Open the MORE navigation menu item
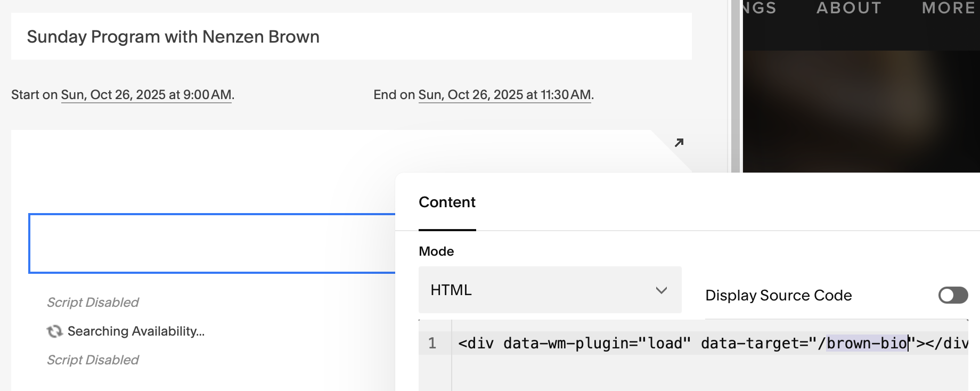The image size is (980, 391). (948, 9)
